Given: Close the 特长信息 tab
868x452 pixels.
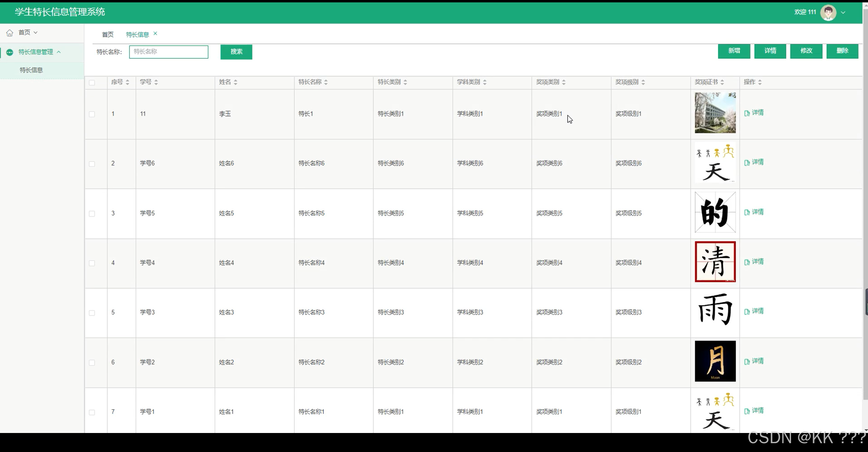Looking at the screenshot, I should (155, 34).
